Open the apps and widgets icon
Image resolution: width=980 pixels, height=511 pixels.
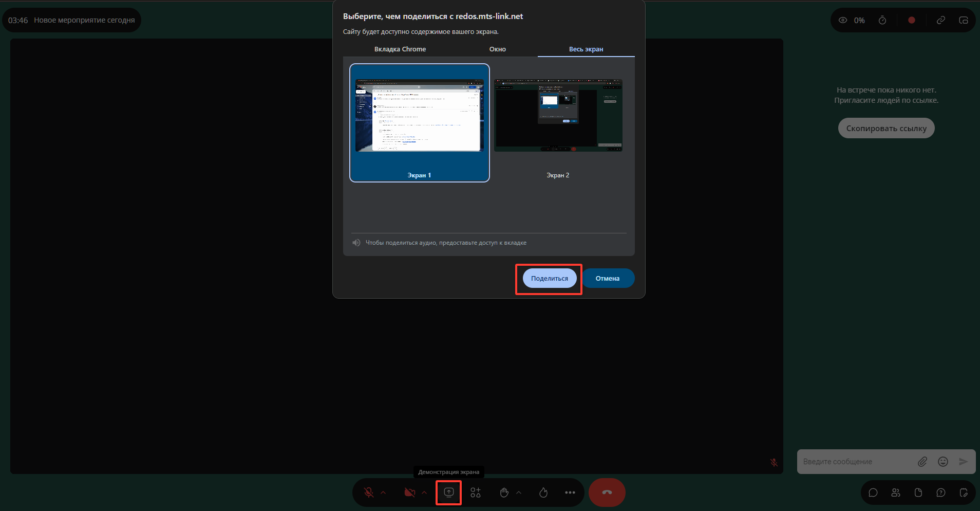[x=476, y=492]
